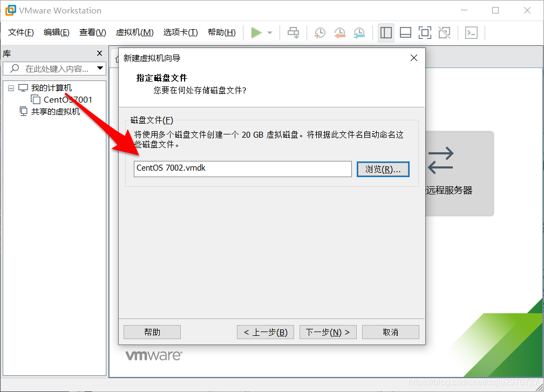Click the library search input field
Screen dimensions: 544x392
54,69
